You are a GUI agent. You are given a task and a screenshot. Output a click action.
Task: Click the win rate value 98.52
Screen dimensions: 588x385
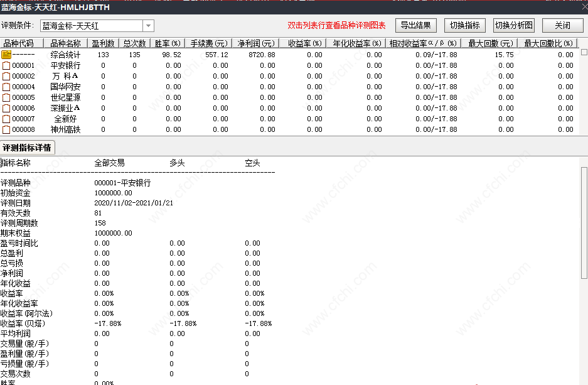[x=172, y=55]
